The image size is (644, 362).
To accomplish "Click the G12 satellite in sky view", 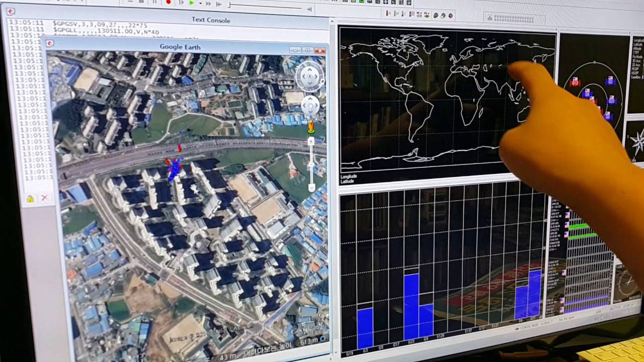I will pos(575,82).
